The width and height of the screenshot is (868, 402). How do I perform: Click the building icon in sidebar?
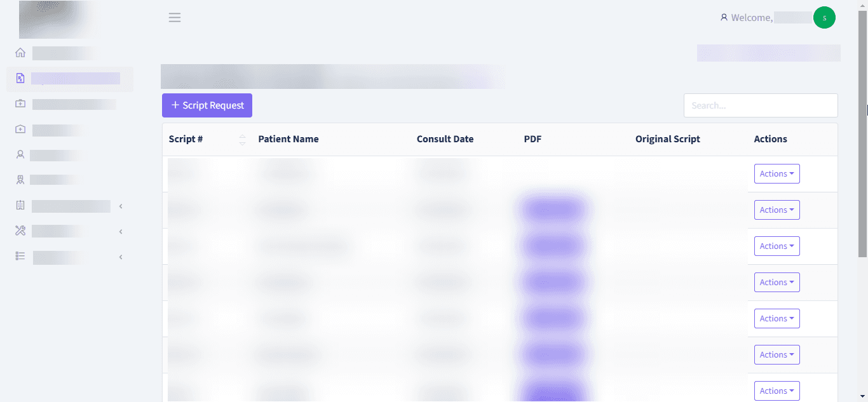pyautogui.click(x=20, y=205)
